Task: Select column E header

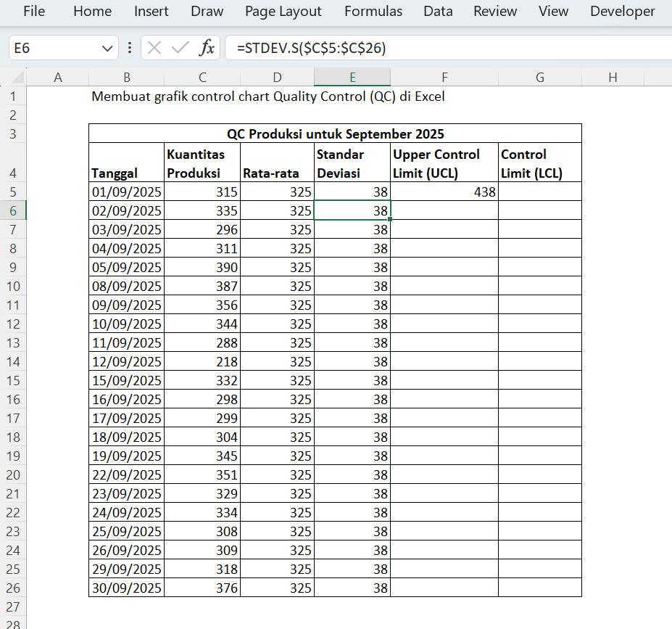Action: 352,78
